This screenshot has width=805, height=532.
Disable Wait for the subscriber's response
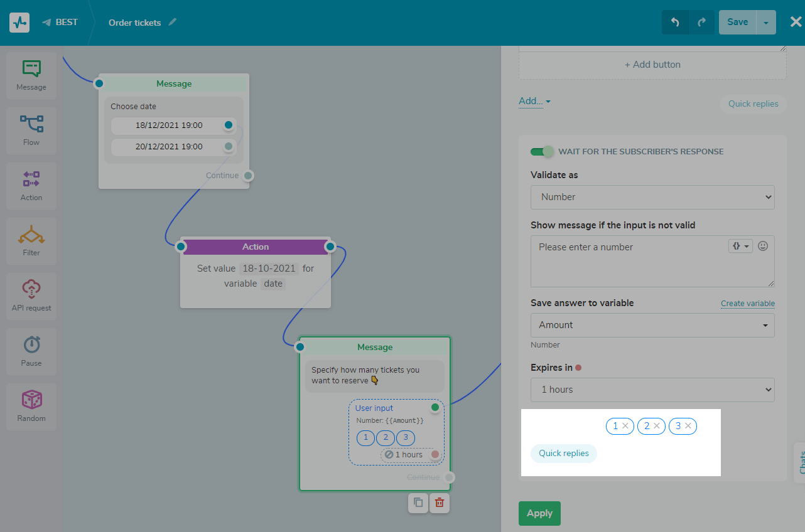pyautogui.click(x=542, y=151)
